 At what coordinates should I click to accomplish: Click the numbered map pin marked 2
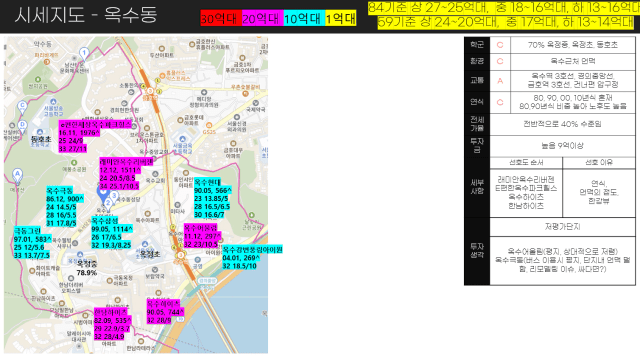[x=108, y=203]
